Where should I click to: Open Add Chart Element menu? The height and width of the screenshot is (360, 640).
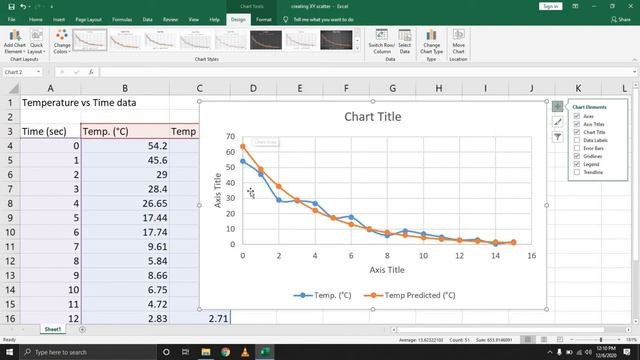[15, 42]
